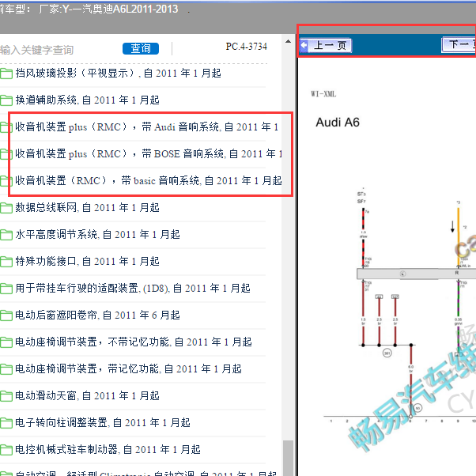Open folder icon for 数据总线联网 entry

(x=6, y=208)
